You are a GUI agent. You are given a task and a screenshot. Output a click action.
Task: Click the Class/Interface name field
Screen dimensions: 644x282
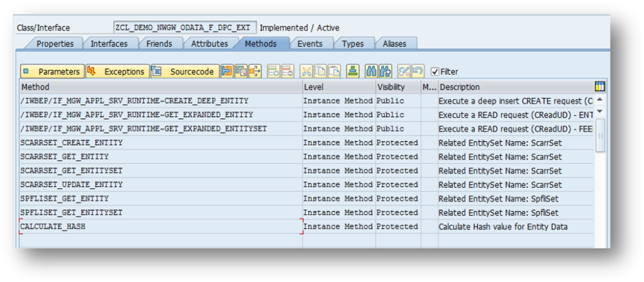pyautogui.click(x=186, y=28)
